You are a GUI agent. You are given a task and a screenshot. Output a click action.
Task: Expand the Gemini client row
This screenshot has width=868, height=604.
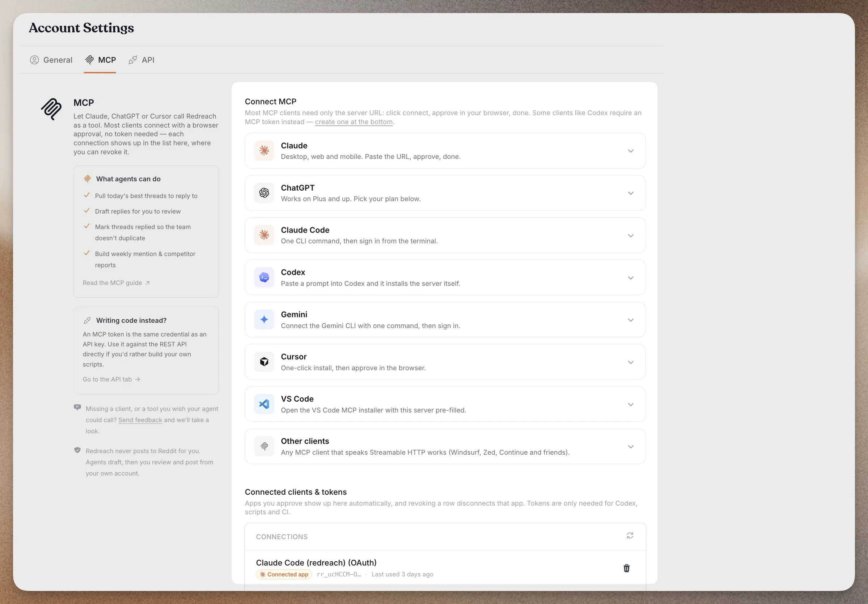pos(445,320)
